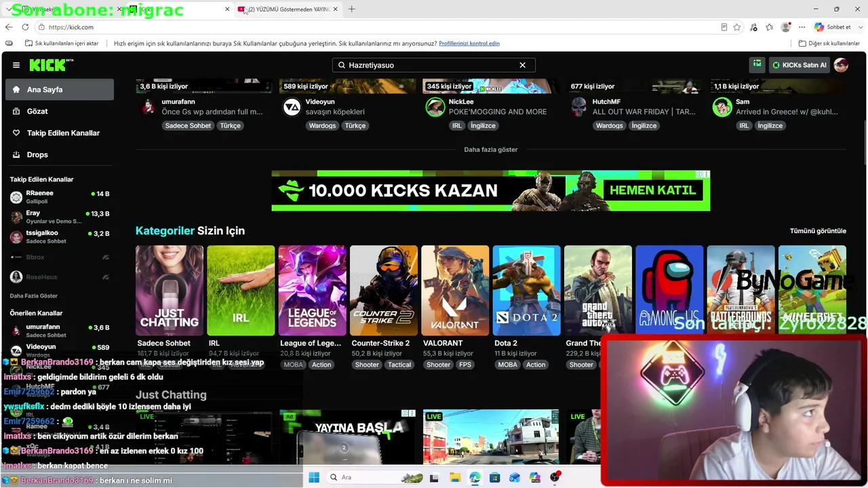Expand followed list with Daha Fazla Göster
This screenshot has height=488, width=868.
(x=34, y=296)
